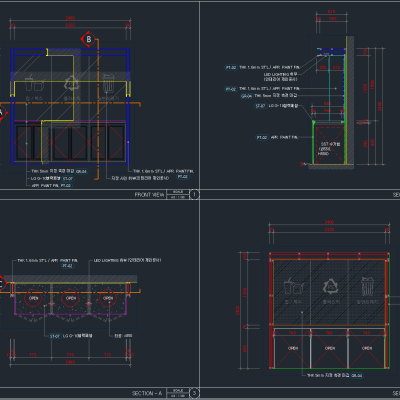The image size is (400, 400).
Task: Select the trash bin icon in the front view
Action: coord(108,83)
